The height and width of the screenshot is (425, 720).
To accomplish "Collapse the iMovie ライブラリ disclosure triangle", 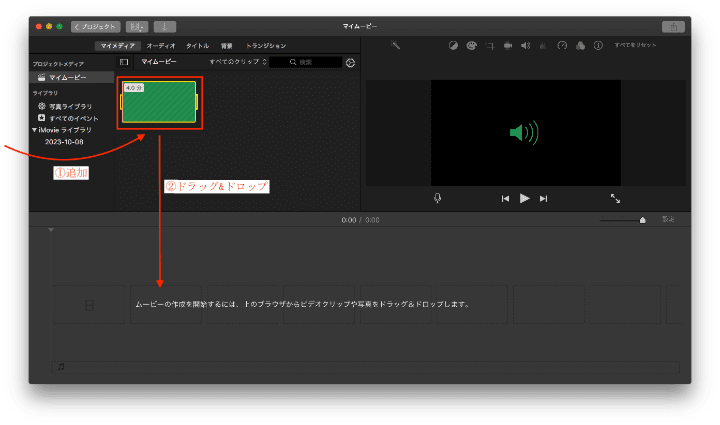I will click(34, 130).
